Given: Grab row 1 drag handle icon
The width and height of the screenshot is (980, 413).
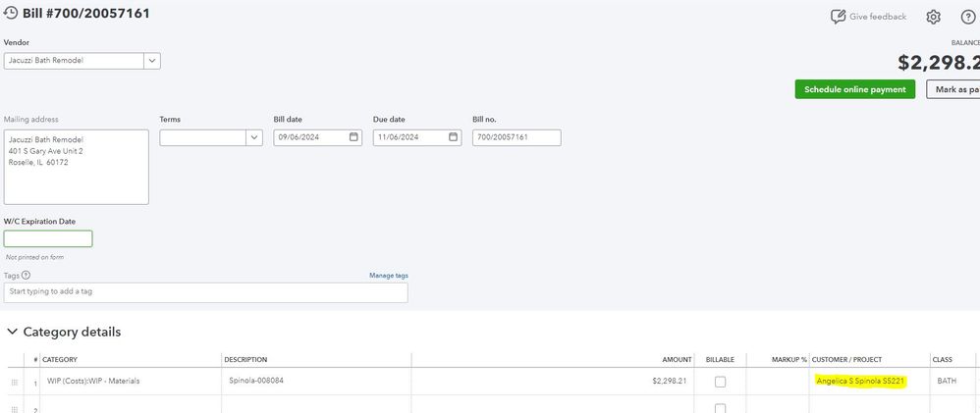Looking at the screenshot, I should (14, 381).
